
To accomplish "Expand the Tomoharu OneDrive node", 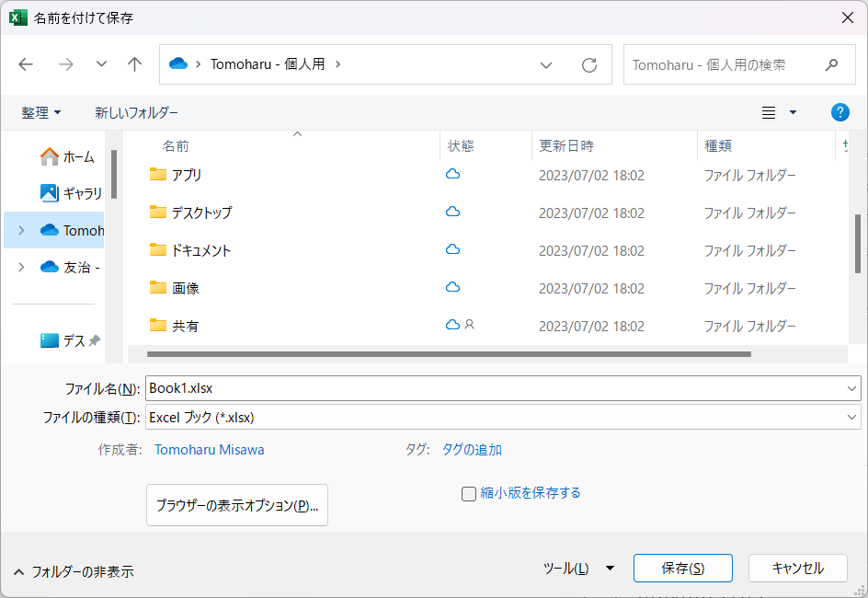I will pos(21,230).
